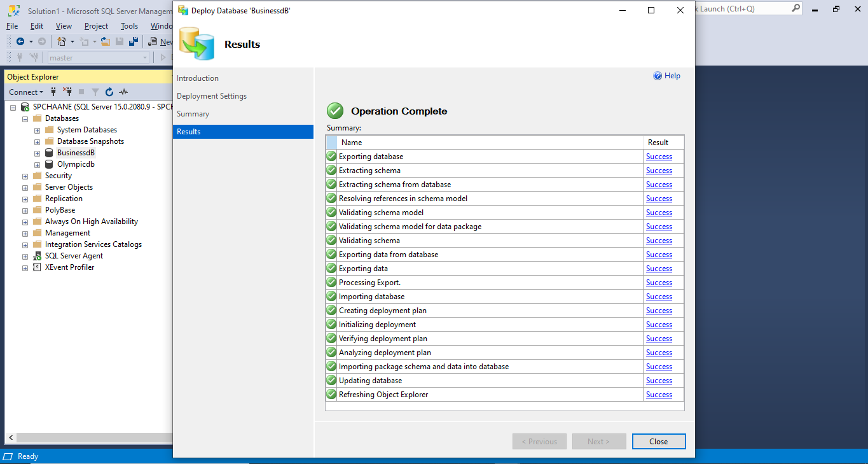Click the New Project toolbar icon
The image size is (868, 464).
[x=62, y=41]
